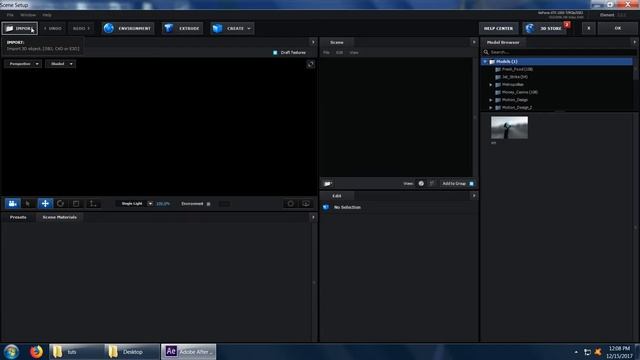The image size is (640, 360).
Task: Open the materials panel options arrow
Action: (313, 217)
